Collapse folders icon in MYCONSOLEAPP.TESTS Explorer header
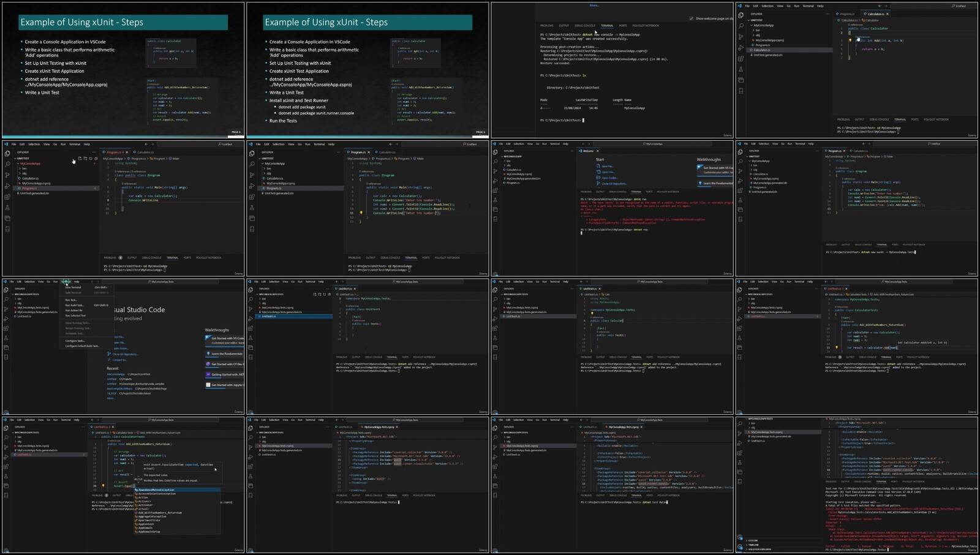Viewport: 980px width, 555px height. [x=330, y=294]
